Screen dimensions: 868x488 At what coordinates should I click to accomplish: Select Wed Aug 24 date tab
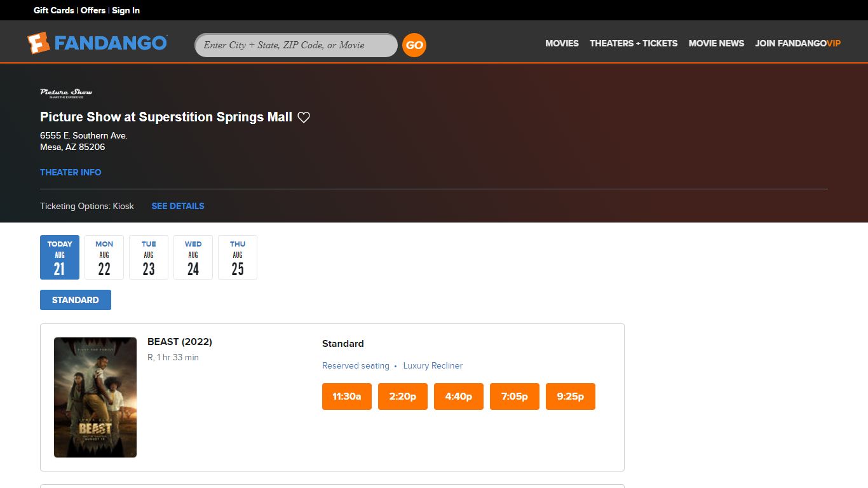[193, 257]
